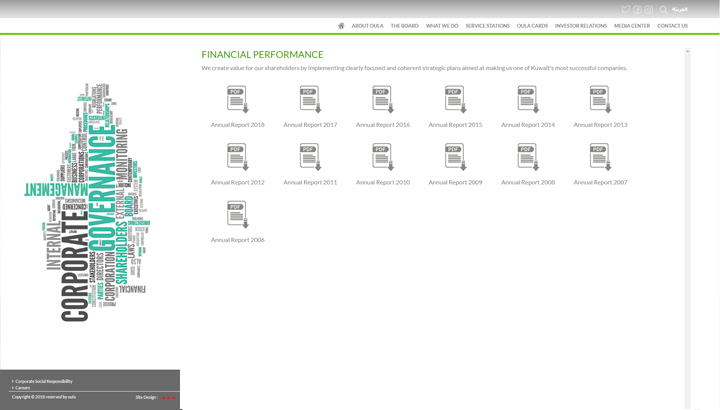
Task: Click the Annual Report 2014 text link
Action: pos(528,124)
